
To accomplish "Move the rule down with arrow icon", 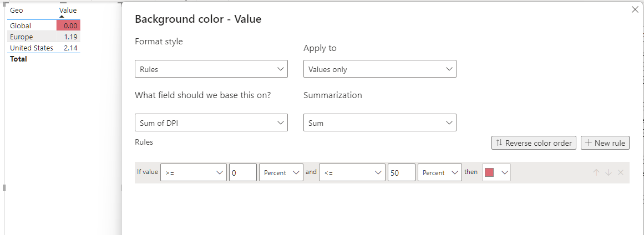I will point(608,173).
